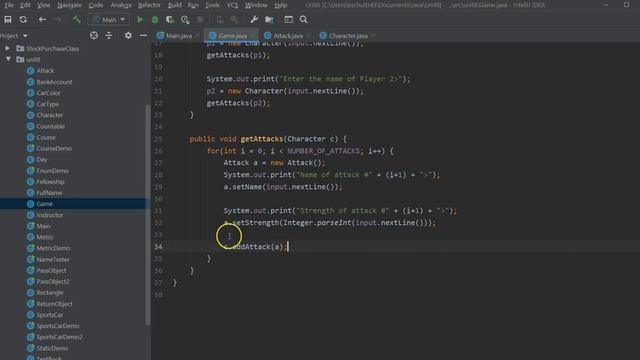The height and width of the screenshot is (360, 640).
Task: Open Project panel gear options
Action: click(x=128, y=36)
